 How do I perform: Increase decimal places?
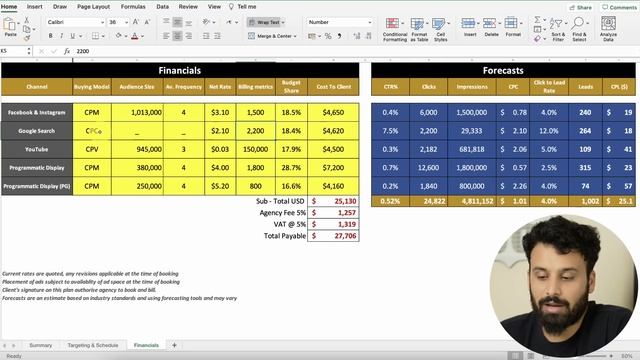pos(357,36)
